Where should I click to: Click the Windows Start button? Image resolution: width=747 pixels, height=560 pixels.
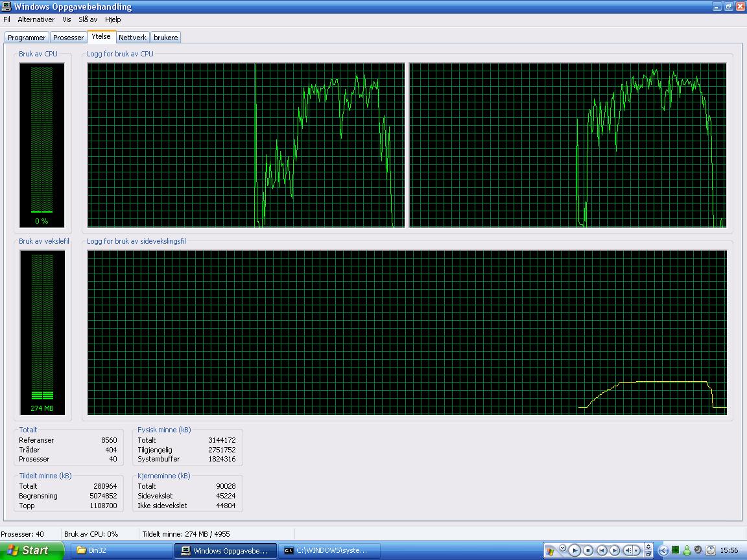click(x=31, y=550)
